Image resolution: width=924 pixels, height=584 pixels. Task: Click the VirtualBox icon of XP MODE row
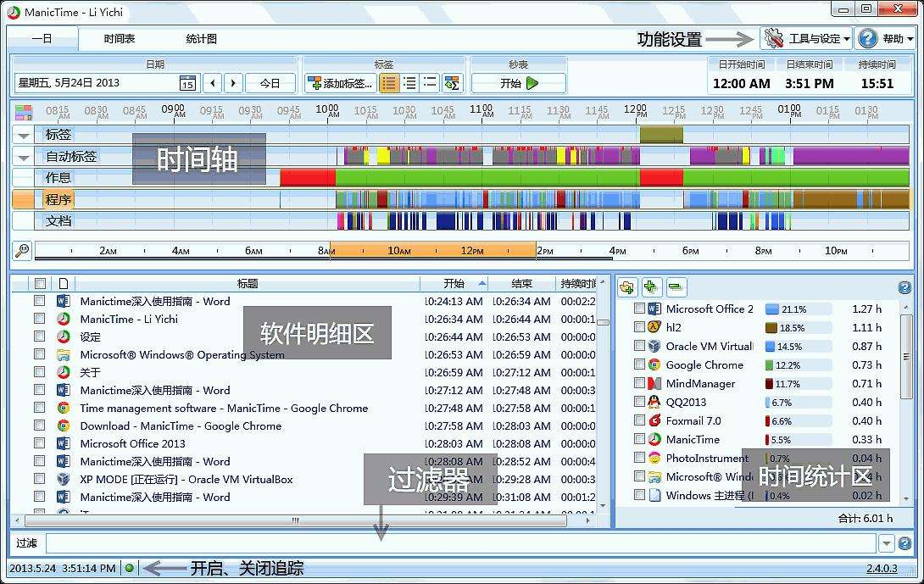[x=63, y=479]
